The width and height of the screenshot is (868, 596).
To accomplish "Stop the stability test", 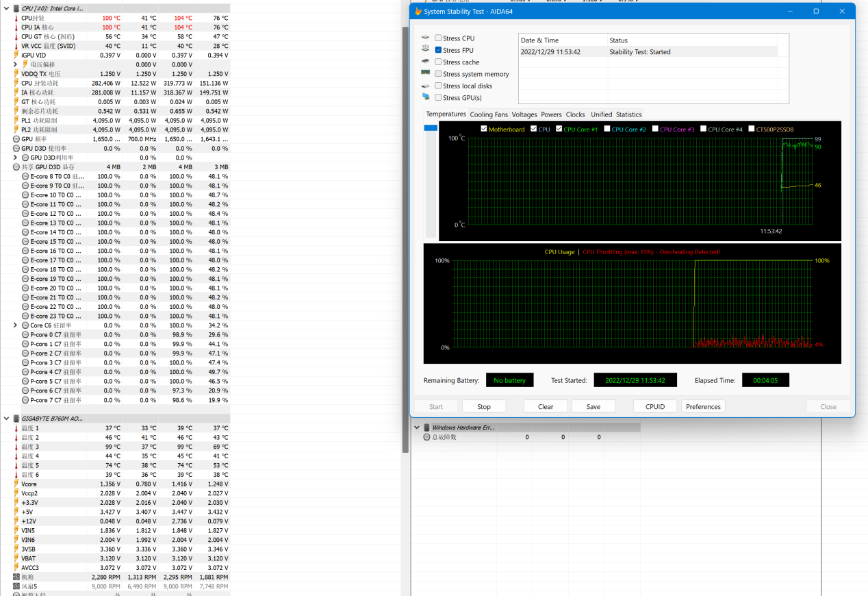I will coord(484,406).
